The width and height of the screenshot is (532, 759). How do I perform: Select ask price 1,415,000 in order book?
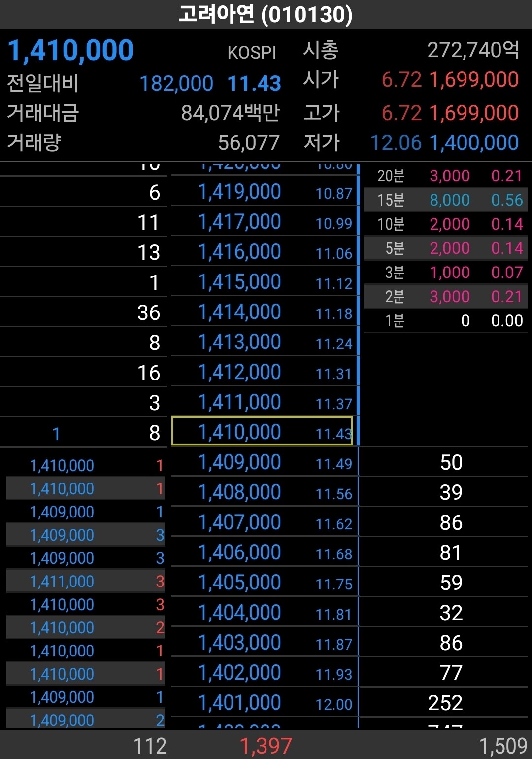239,282
